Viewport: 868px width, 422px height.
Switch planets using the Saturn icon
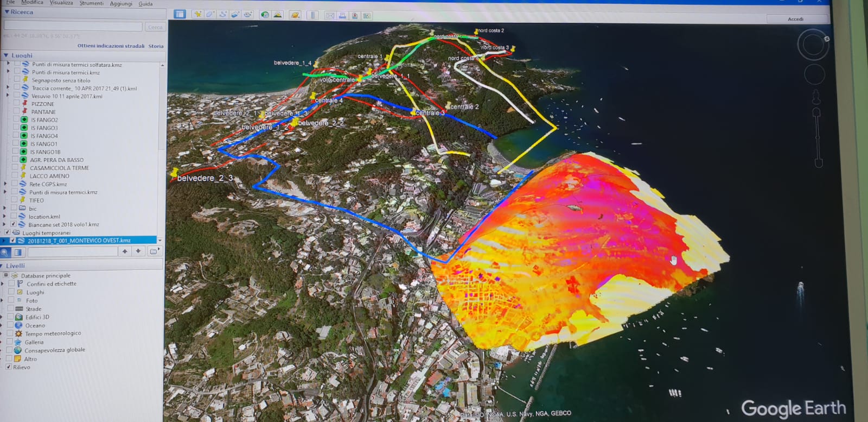click(295, 15)
